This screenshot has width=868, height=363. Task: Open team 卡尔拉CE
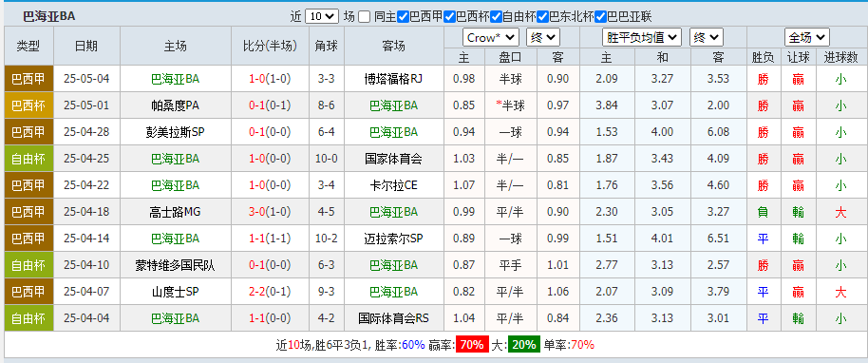click(x=393, y=185)
